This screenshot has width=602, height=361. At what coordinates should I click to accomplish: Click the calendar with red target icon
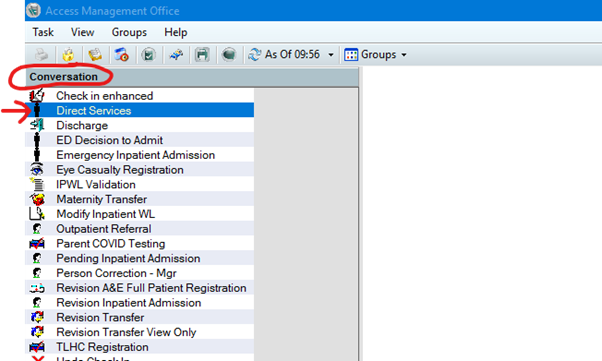point(122,55)
